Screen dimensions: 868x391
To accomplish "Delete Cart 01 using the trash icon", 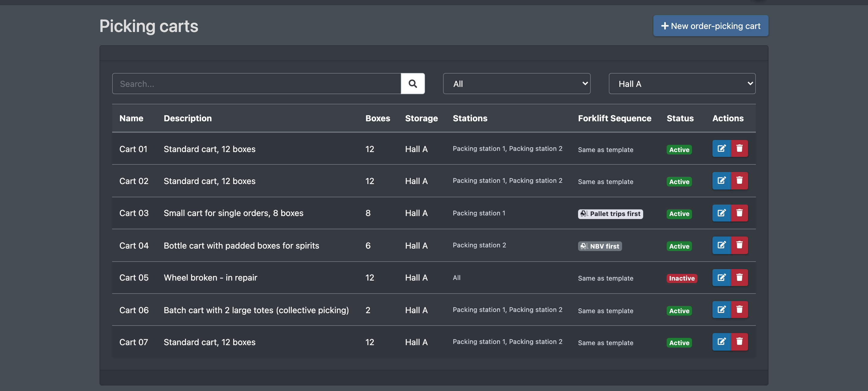I will tap(739, 148).
